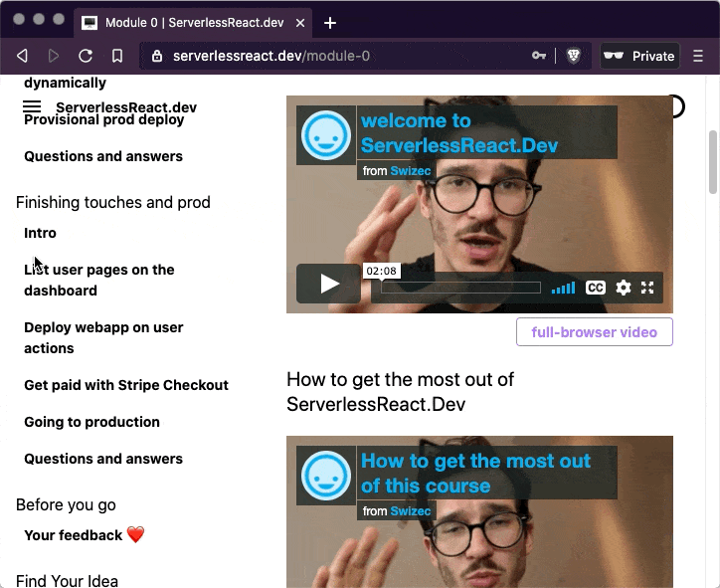Open a new tab with the plus icon
Image resolution: width=720 pixels, height=588 pixels.
[330, 23]
